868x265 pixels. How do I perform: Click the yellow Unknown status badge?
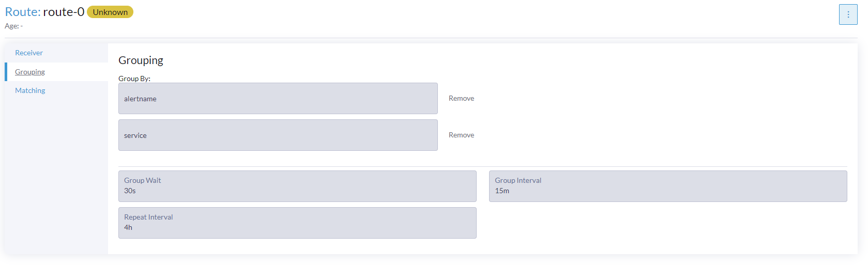point(110,12)
